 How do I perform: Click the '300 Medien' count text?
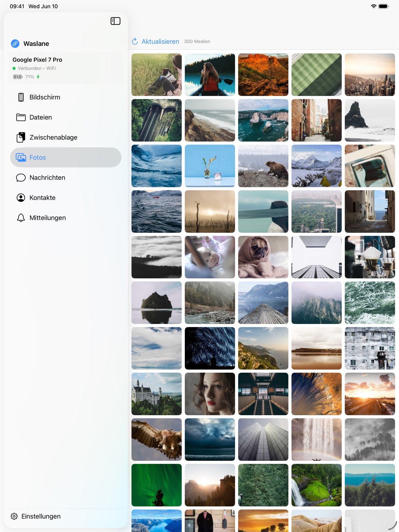[x=197, y=41]
